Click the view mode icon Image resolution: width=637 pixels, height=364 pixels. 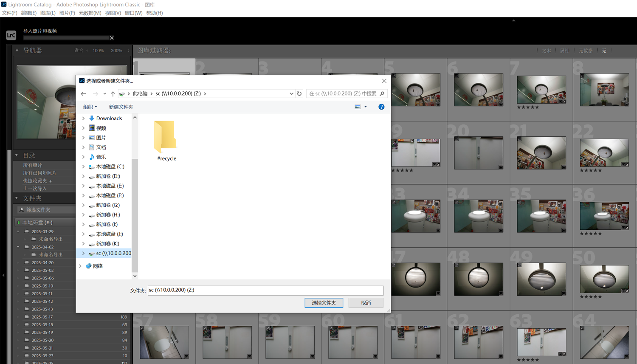click(358, 107)
